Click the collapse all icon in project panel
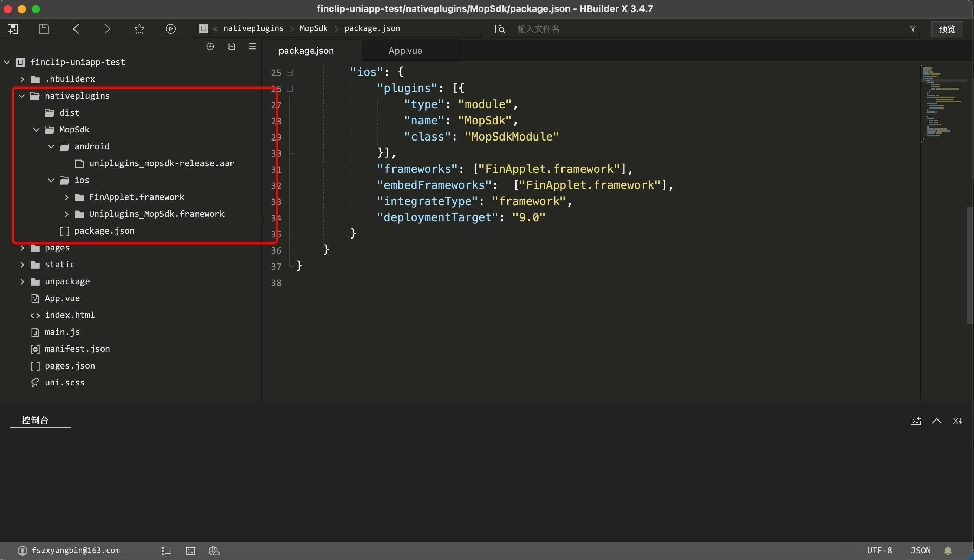Screen dimensions: 974x560 [x=231, y=46]
